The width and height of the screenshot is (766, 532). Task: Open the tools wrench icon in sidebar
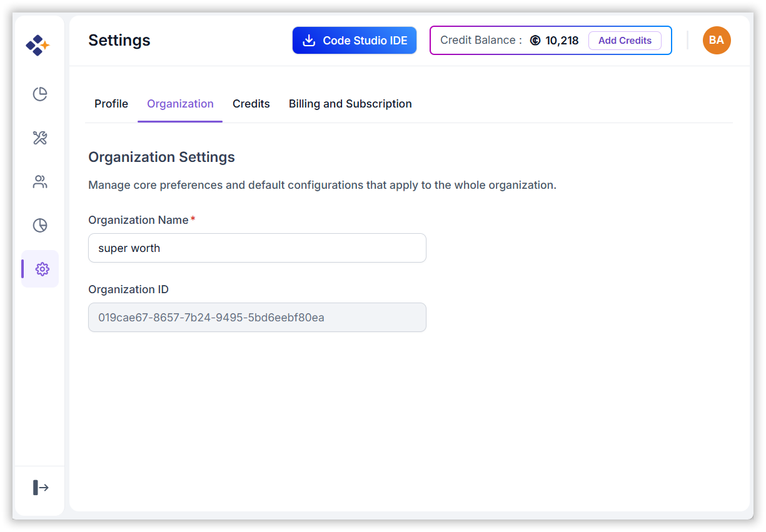pyautogui.click(x=40, y=138)
